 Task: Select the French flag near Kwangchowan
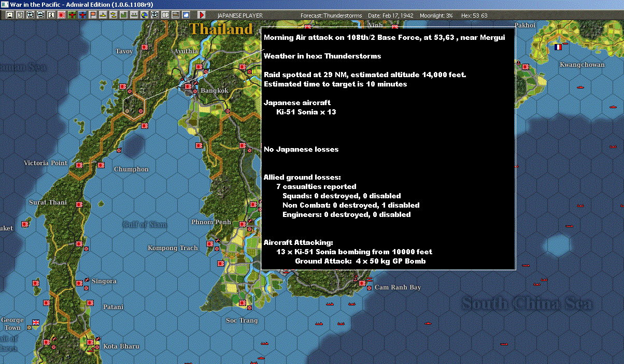[x=558, y=47]
